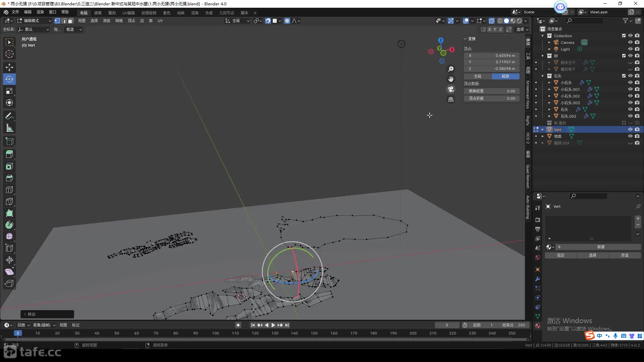Enable face select mode
The width and height of the screenshot is (644, 362).
[x=70, y=21]
